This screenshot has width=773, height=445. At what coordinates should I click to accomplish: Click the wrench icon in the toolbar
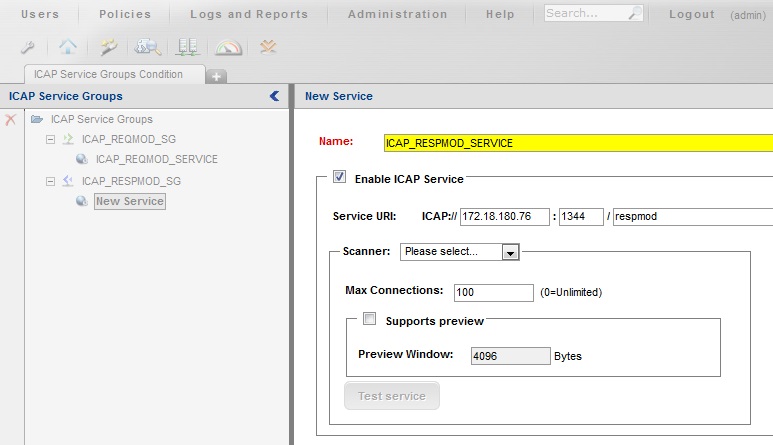tap(25, 47)
